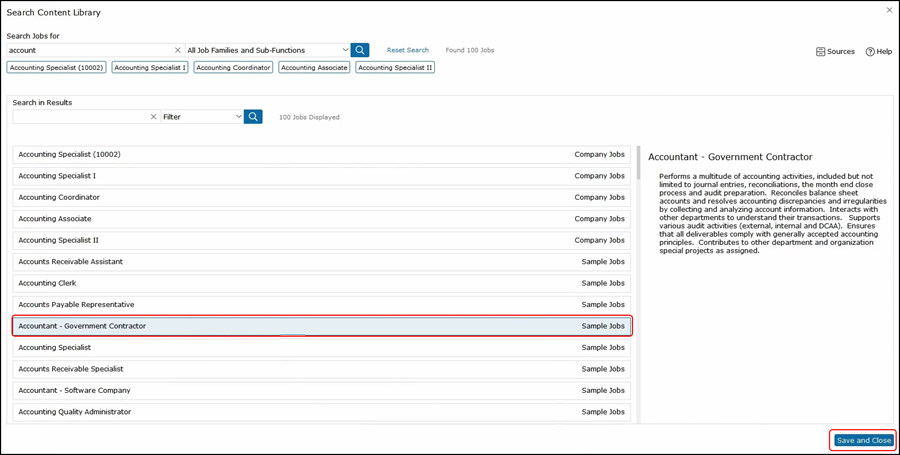900x455 pixels.
Task: Click the results list vertical scrollbar
Action: (x=638, y=162)
